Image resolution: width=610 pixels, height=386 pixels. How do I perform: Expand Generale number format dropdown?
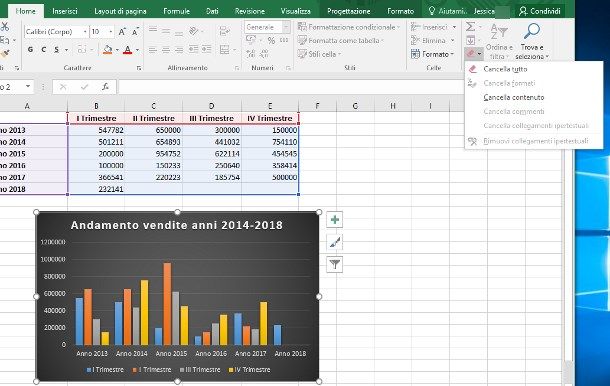click(x=286, y=27)
